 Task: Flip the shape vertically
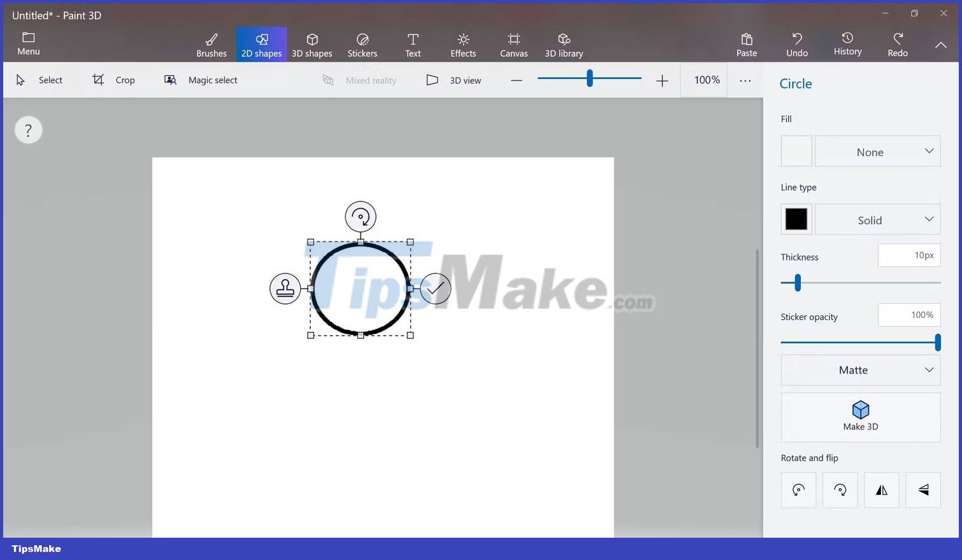[923, 490]
